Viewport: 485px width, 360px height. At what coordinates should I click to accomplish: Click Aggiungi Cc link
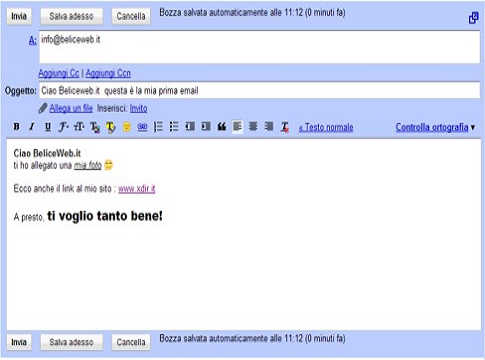coord(59,73)
